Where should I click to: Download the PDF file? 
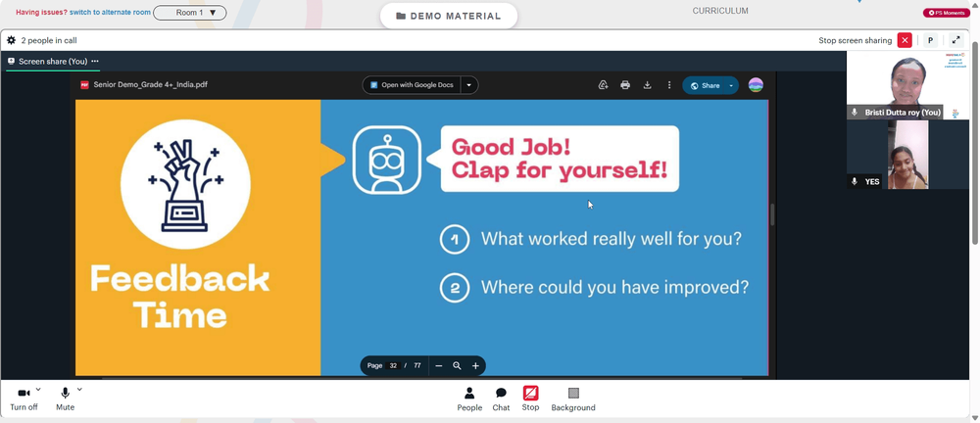point(648,85)
